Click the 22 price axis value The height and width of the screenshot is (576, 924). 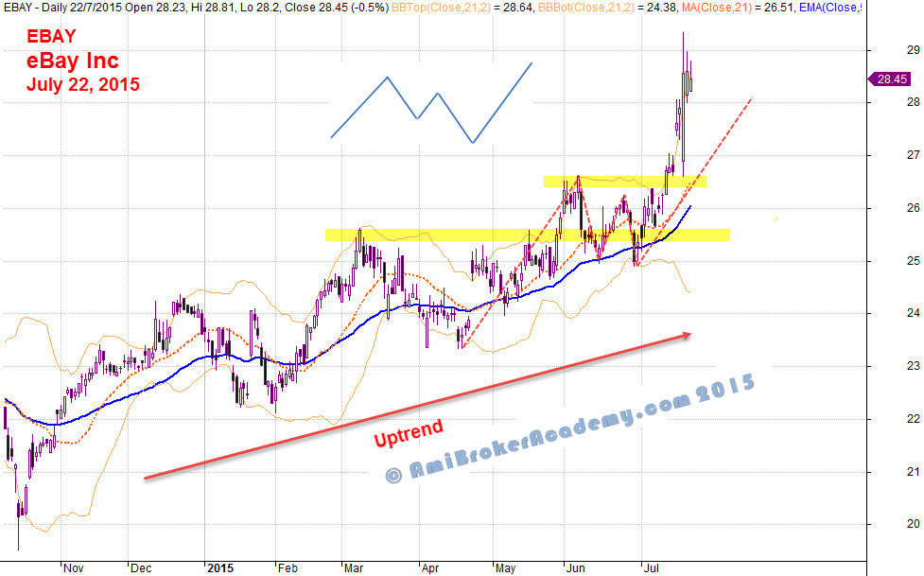pos(913,418)
